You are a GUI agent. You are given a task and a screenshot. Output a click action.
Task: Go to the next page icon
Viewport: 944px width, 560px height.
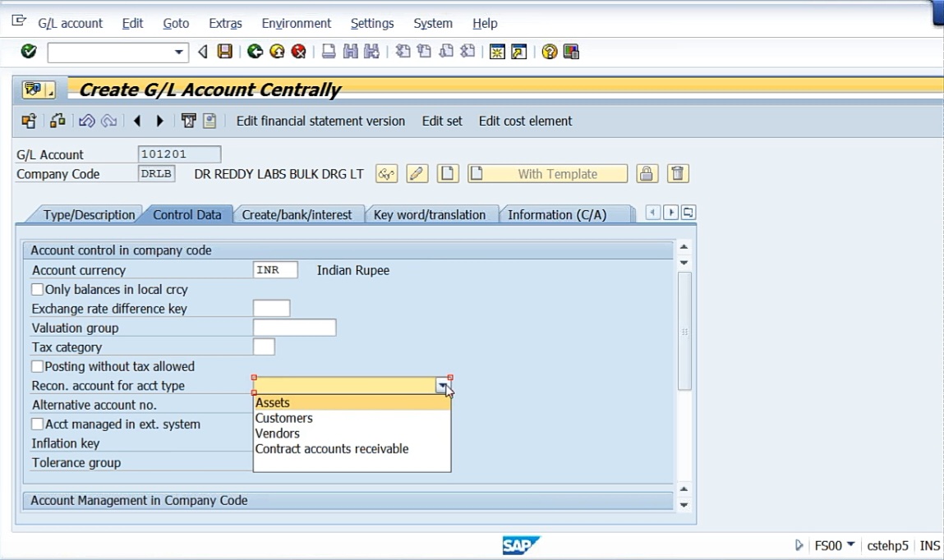pyautogui.click(x=446, y=52)
